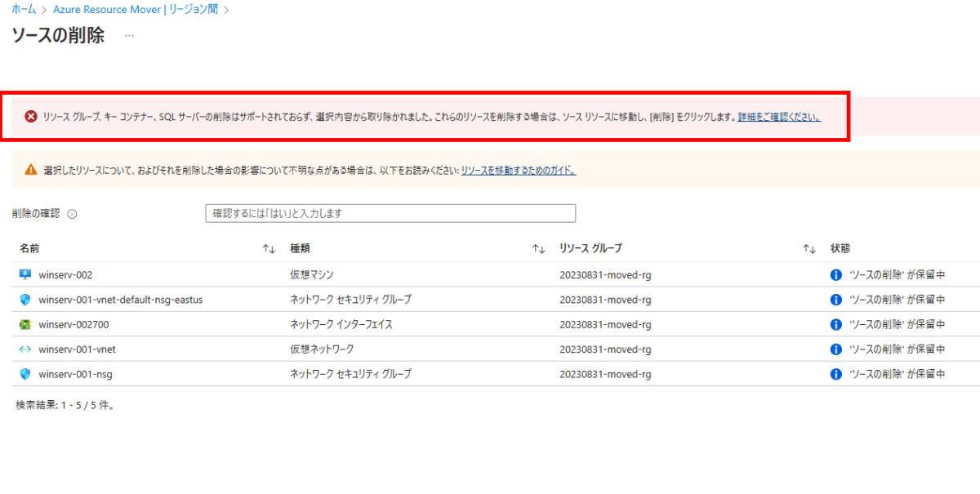The height and width of the screenshot is (494, 980).
Task: Sort by リソース グループ column arrows
Action: [808, 248]
